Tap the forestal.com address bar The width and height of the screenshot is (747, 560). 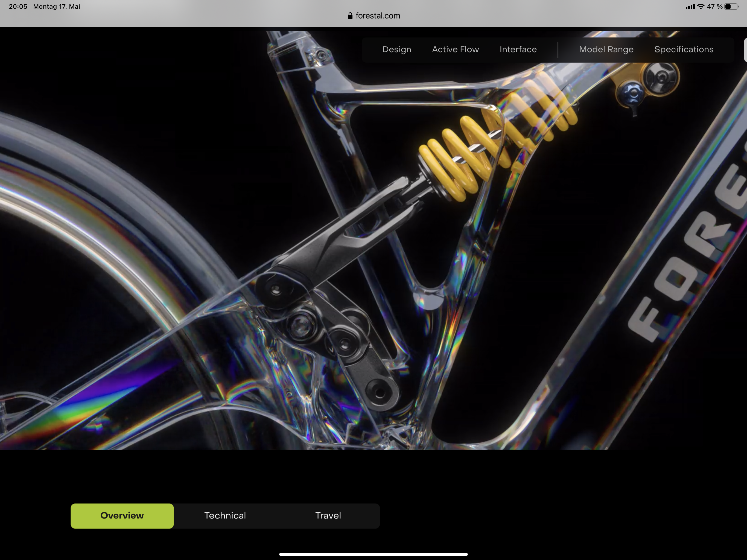[x=373, y=16]
